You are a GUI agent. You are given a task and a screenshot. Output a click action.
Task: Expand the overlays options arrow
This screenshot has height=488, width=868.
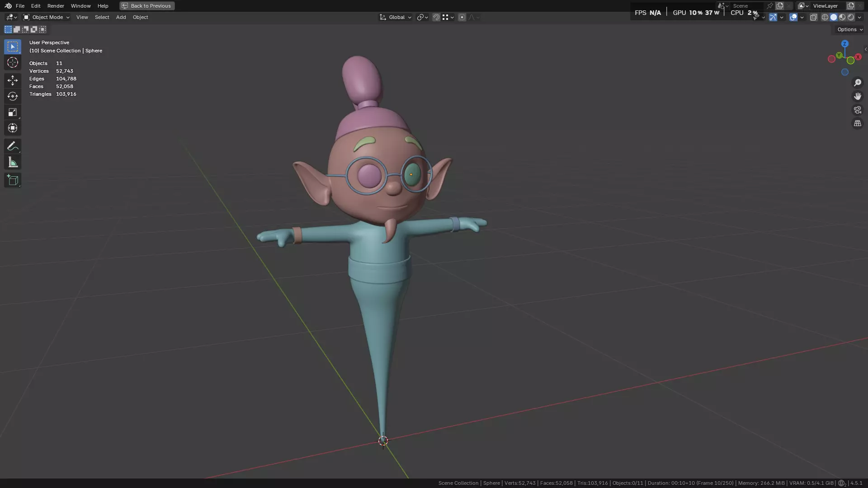click(x=802, y=17)
